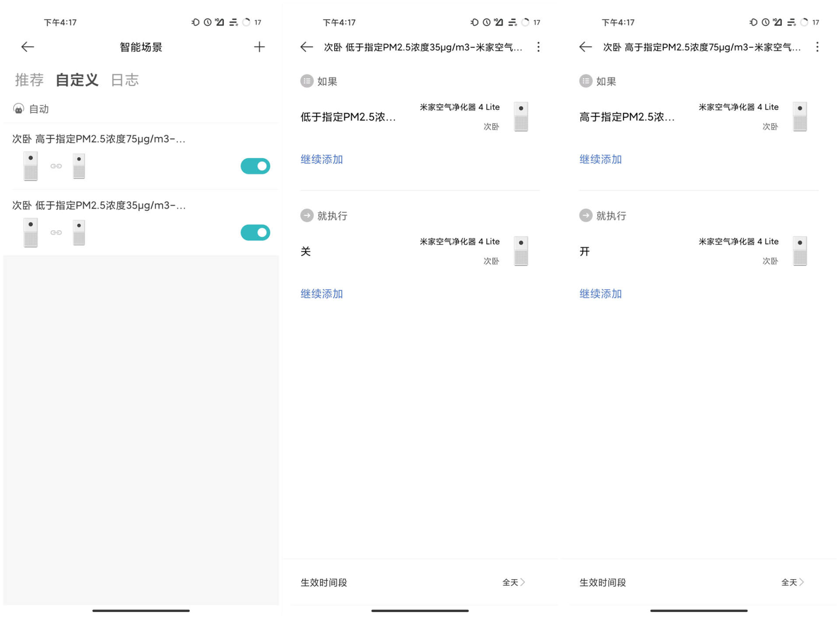This screenshot has height=619, width=840.
Task: Click 就执行 arrow icon in 低于35 scene
Action: pos(307,215)
